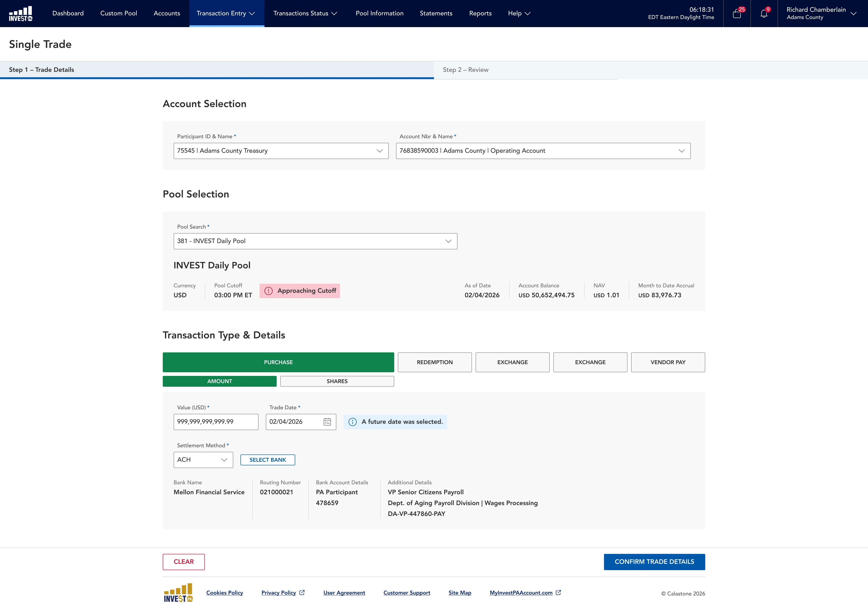Image resolution: width=868 pixels, height=609 pixels.
Task: Select the PURCHASE transaction type
Action: click(x=278, y=362)
